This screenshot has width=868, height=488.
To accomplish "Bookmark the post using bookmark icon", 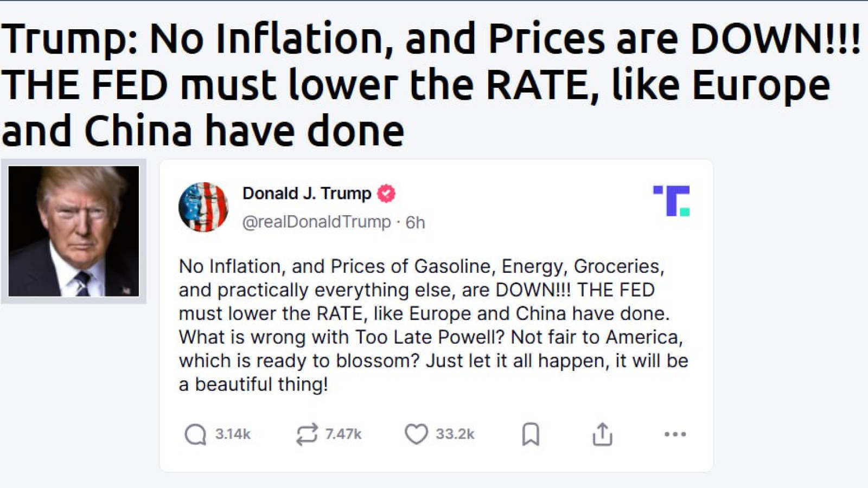I will (531, 434).
